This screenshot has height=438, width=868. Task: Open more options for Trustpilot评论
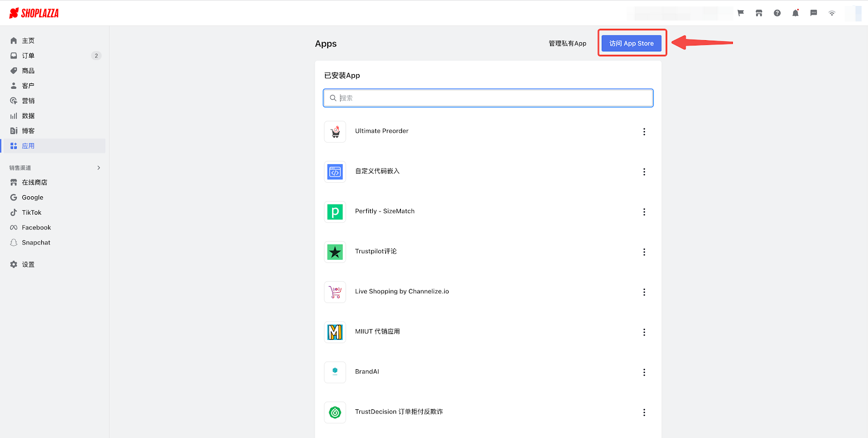(644, 252)
